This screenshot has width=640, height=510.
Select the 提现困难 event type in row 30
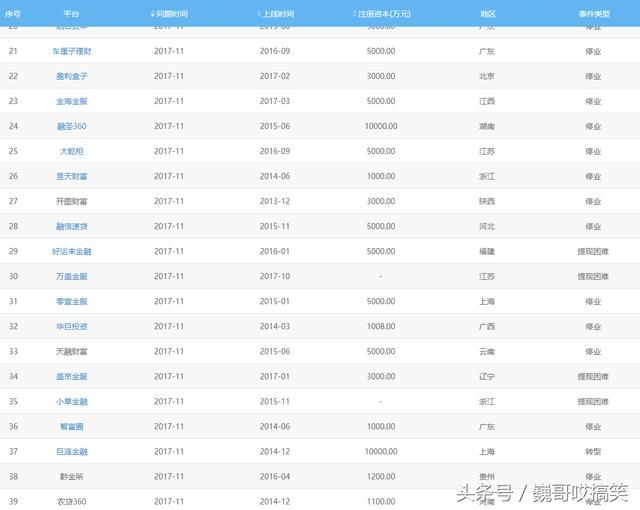coord(593,276)
